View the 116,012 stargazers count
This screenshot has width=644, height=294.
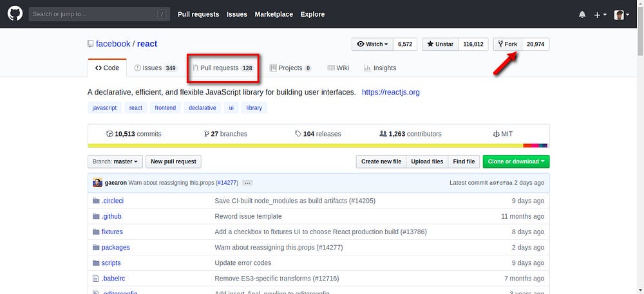(473, 44)
